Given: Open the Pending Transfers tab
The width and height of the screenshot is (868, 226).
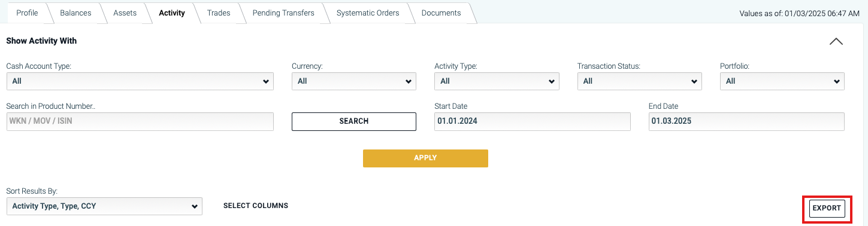Looking at the screenshot, I should (283, 13).
